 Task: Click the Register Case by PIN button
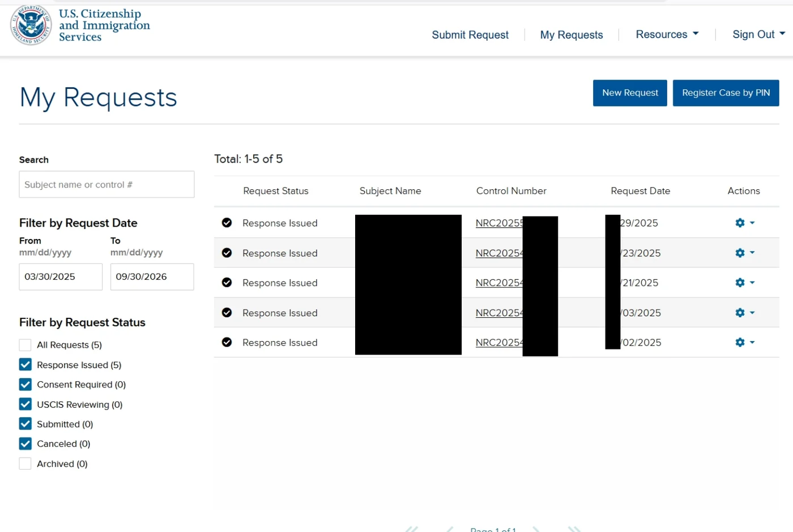click(x=726, y=93)
